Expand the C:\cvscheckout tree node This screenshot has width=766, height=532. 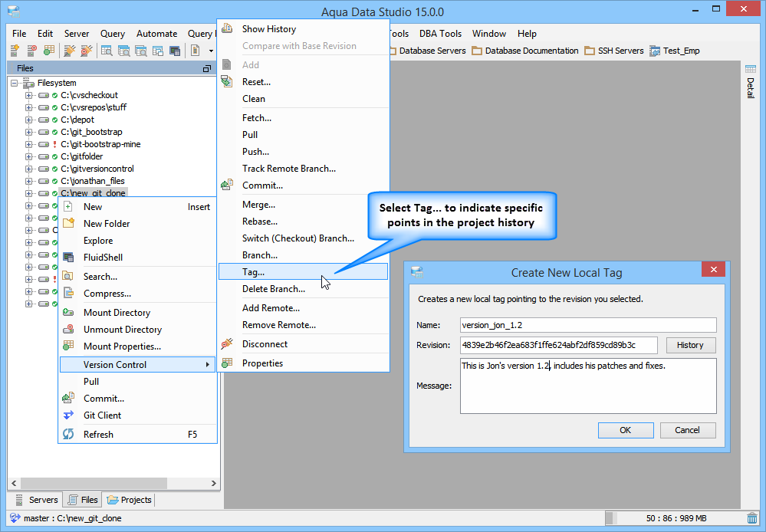[x=29, y=95]
